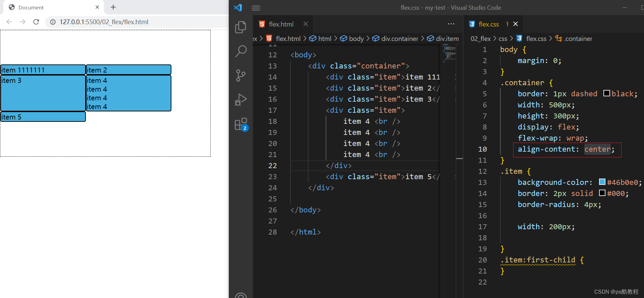
Task: Click the 'item 1111111' box in browser
Action: (43, 70)
